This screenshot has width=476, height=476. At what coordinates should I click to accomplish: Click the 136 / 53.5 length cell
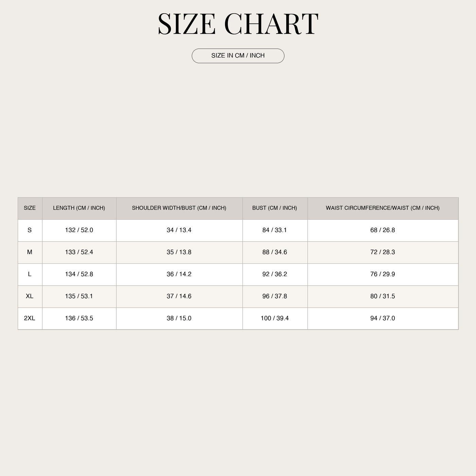pyautogui.click(x=79, y=319)
